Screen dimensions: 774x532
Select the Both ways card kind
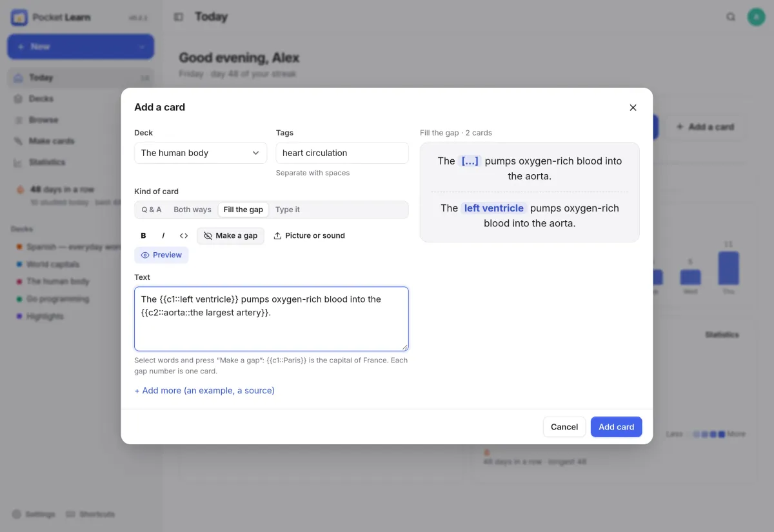coord(192,210)
